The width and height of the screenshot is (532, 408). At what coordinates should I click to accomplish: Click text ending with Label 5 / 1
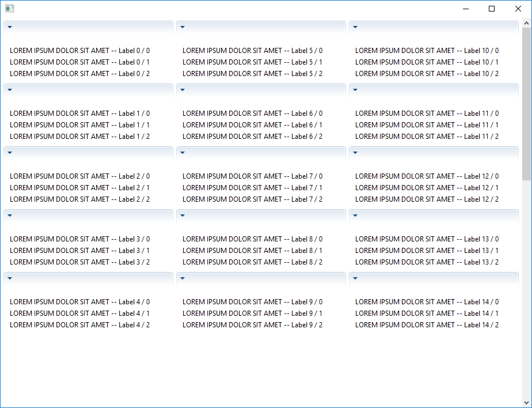coord(252,62)
